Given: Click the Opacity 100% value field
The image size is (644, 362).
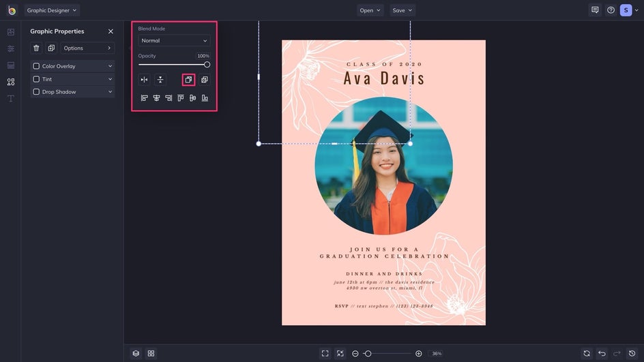Looking at the screenshot, I should (x=203, y=56).
